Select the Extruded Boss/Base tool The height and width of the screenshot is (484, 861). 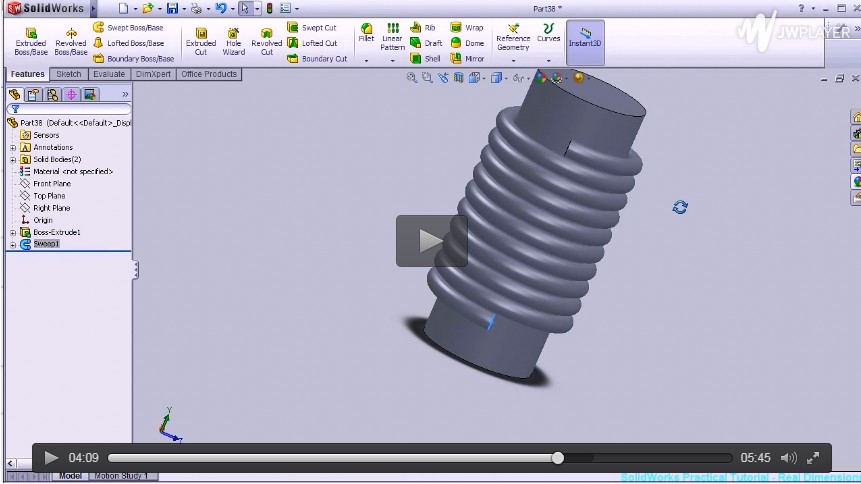pos(30,39)
